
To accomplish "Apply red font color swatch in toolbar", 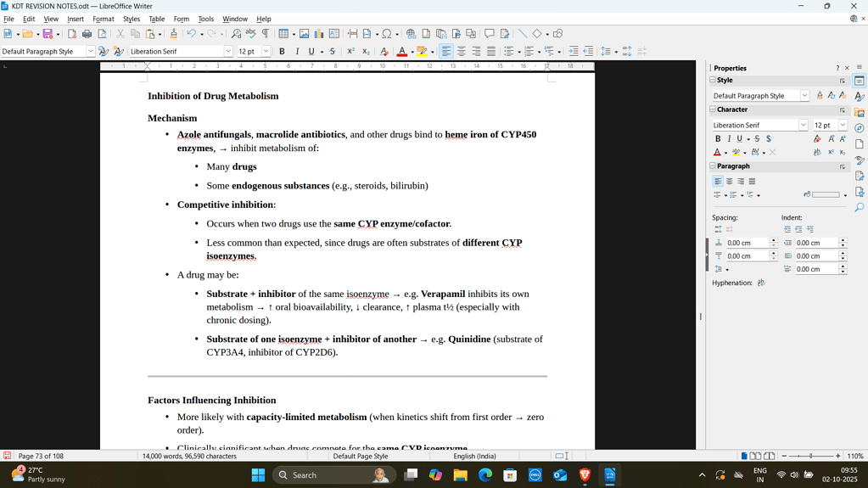I will (402, 51).
